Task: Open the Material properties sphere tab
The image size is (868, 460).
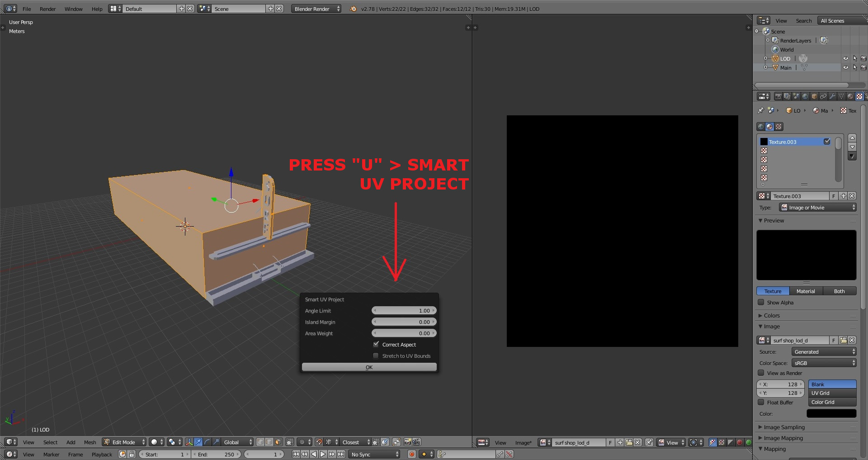Action: tap(850, 96)
